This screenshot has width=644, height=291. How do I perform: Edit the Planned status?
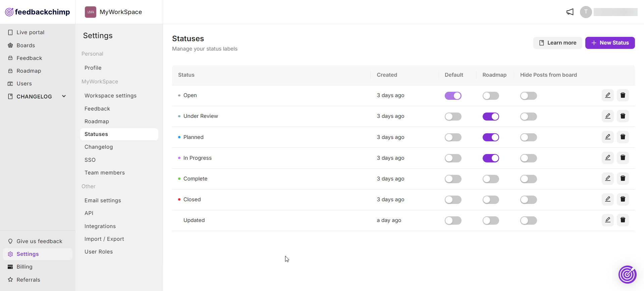tap(607, 137)
